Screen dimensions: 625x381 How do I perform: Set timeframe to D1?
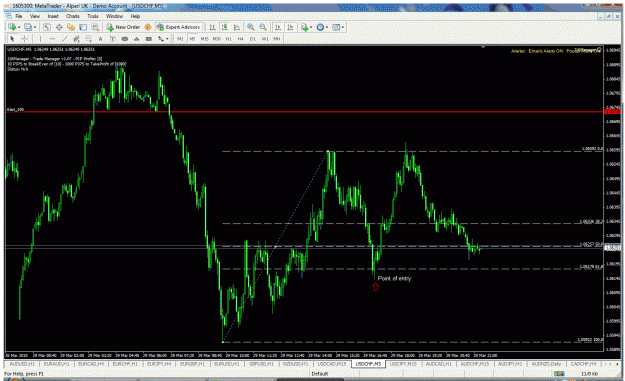(x=252, y=39)
